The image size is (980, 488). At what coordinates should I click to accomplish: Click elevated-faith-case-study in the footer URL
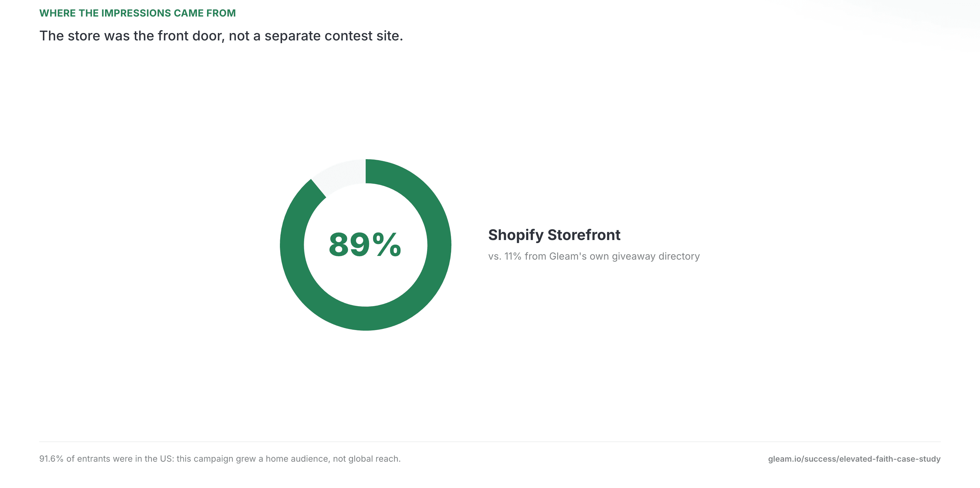(890, 459)
